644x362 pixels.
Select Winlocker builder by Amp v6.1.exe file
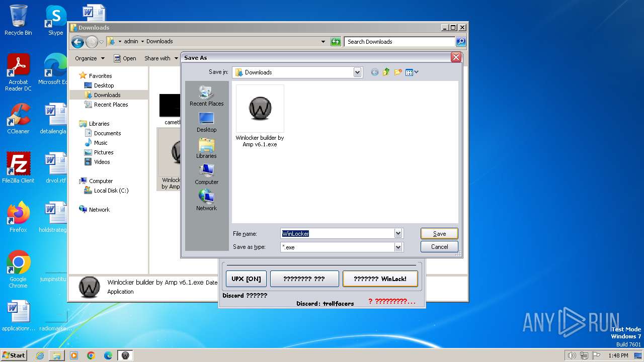[260, 116]
